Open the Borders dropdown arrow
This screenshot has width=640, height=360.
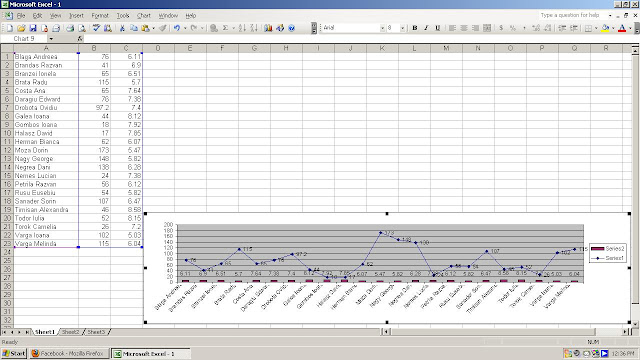coord(596,28)
